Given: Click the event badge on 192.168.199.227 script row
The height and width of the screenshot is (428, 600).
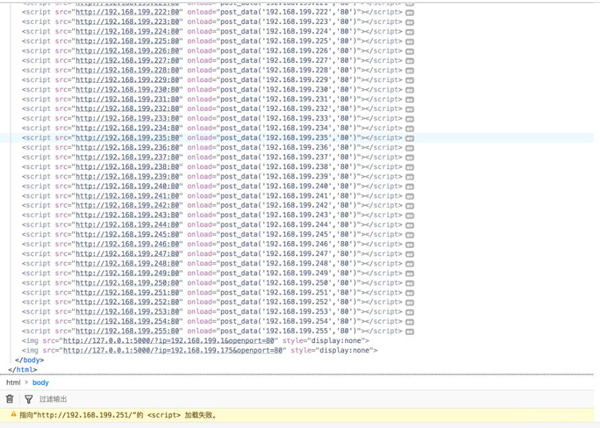Looking at the screenshot, I should coord(409,61).
